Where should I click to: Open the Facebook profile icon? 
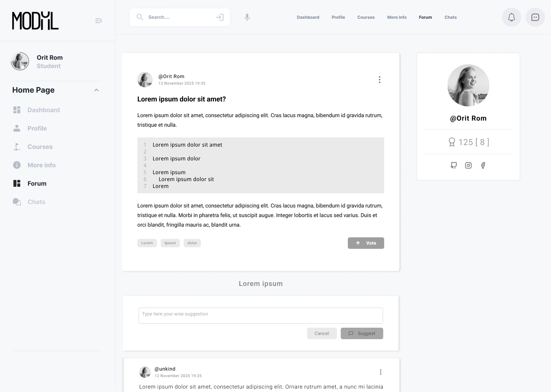483,165
